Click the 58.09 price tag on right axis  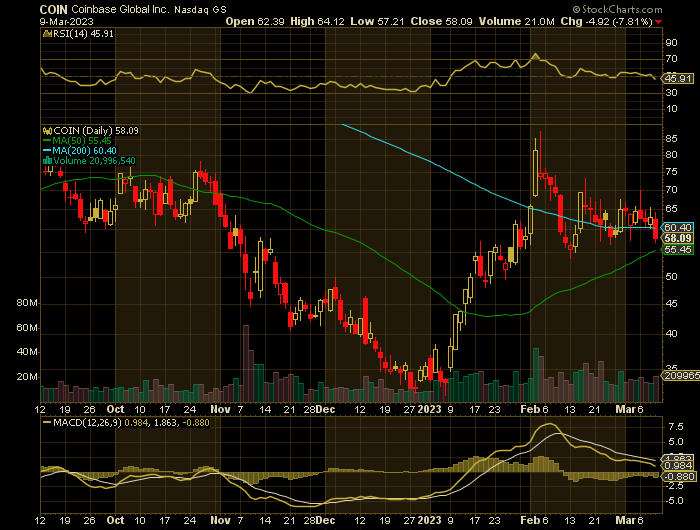tap(678, 238)
